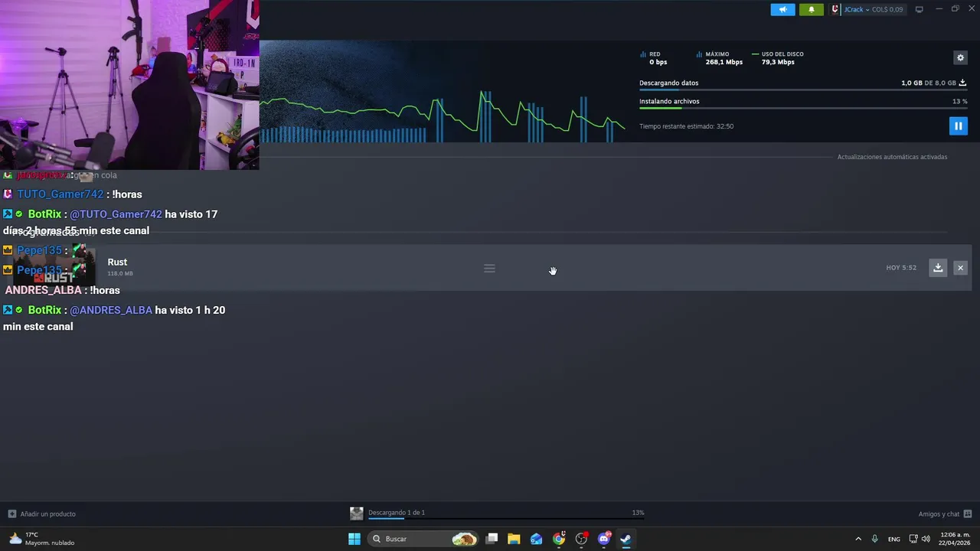Click the Rust game title

pyautogui.click(x=117, y=262)
